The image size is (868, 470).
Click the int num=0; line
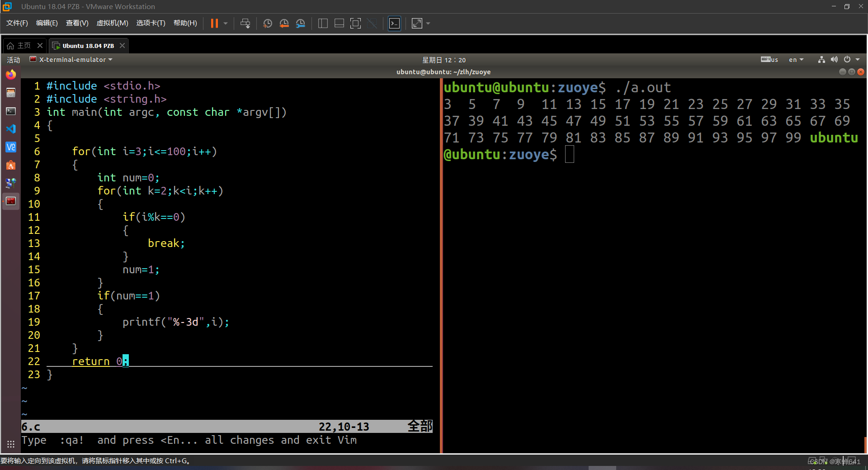point(128,178)
